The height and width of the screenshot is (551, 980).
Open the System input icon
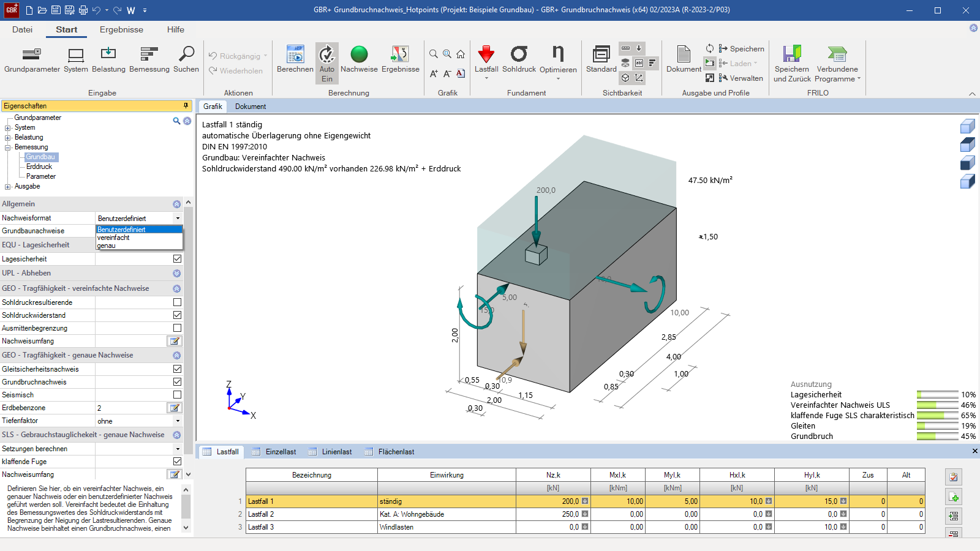76,59
